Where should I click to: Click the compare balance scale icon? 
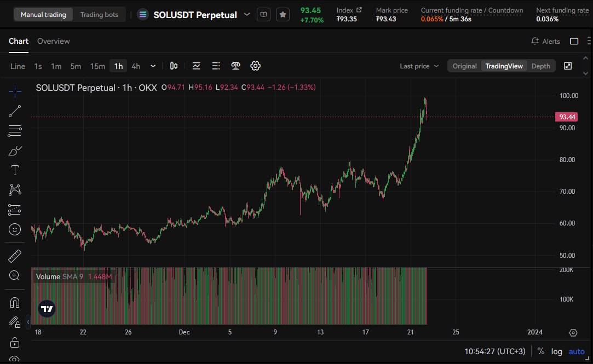click(x=235, y=66)
